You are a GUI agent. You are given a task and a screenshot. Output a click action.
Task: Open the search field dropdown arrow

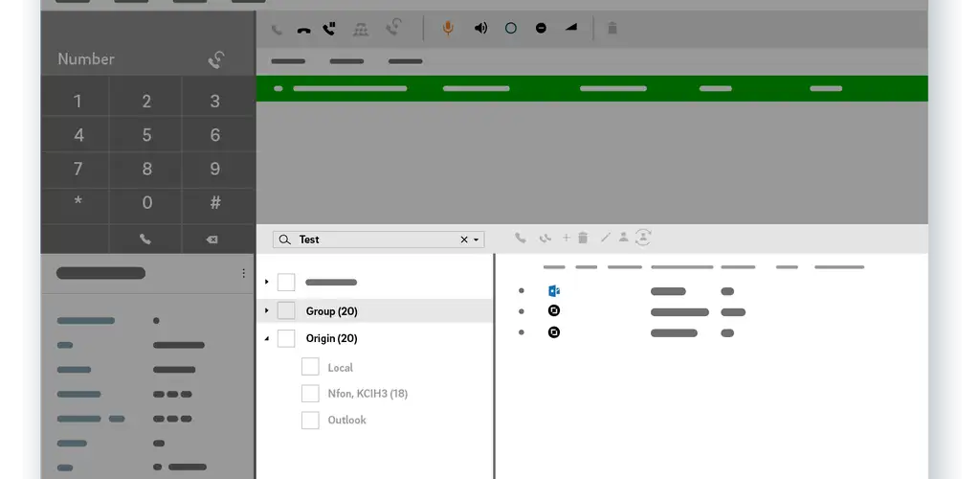(477, 239)
